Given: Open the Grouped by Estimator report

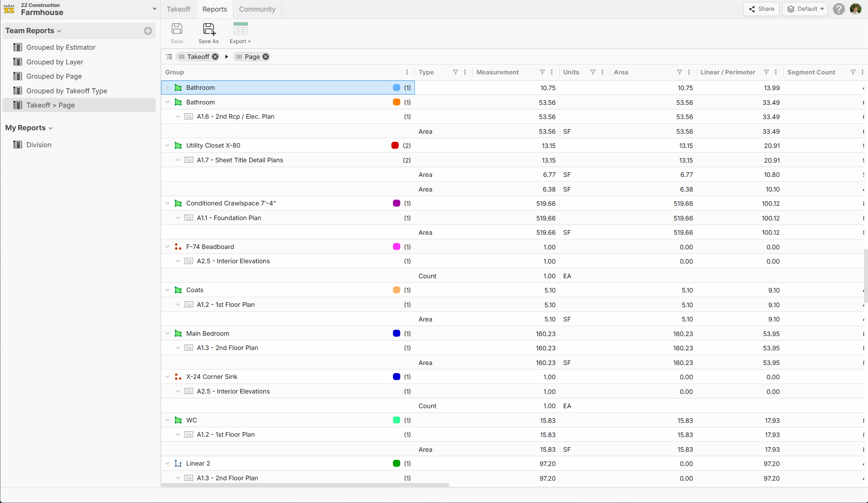Looking at the screenshot, I should (61, 47).
